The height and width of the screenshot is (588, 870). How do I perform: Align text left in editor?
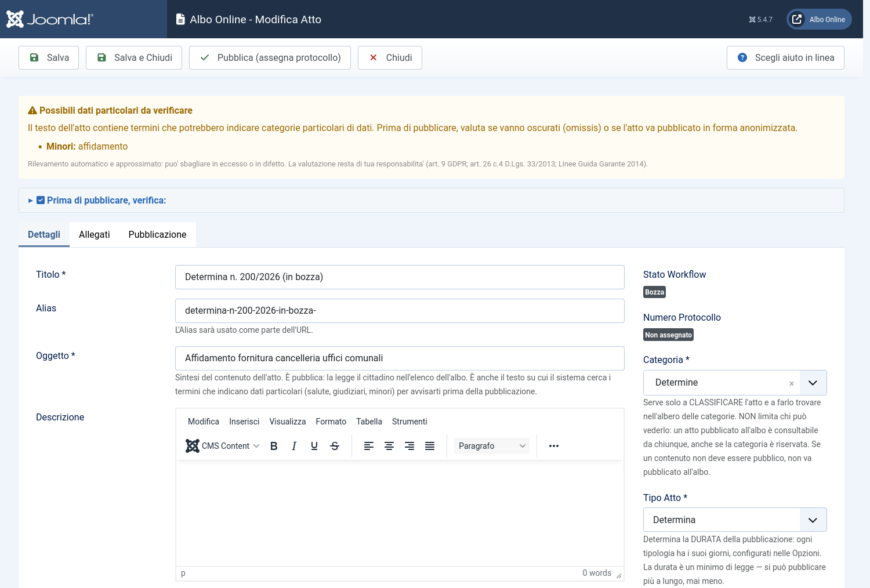(x=369, y=446)
